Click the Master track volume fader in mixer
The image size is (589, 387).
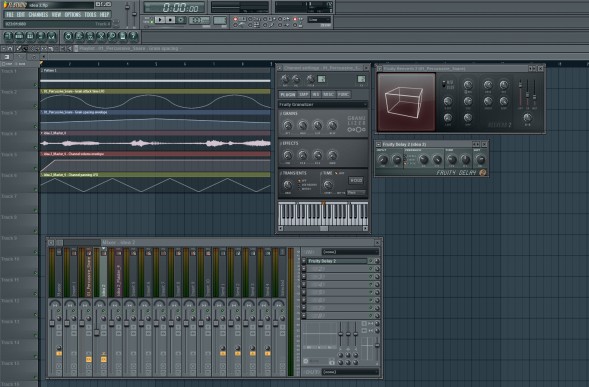(52, 324)
